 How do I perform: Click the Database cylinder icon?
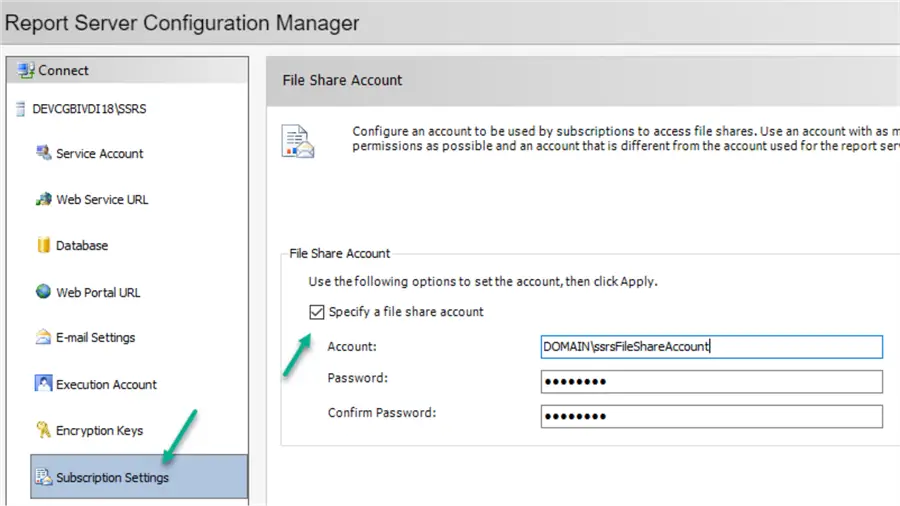click(x=43, y=245)
